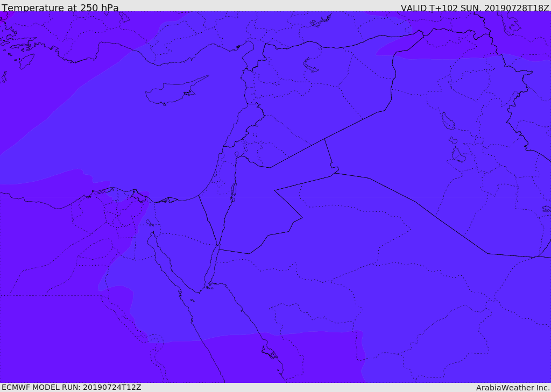Click the 'ECMWF MODEL RUN: 20190724T12Z' footer text
The image size is (551, 392).
pyautogui.click(x=72, y=387)
